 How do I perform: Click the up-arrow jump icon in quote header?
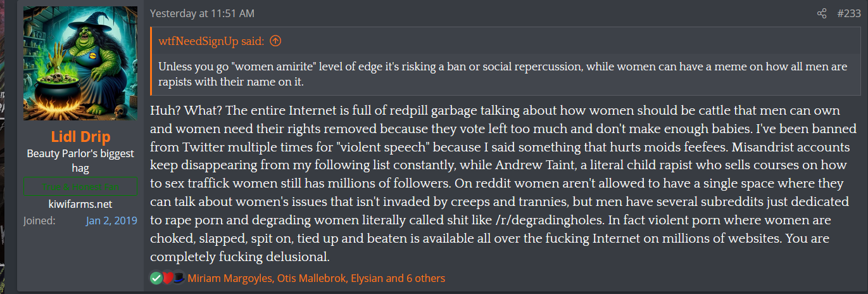(275, 41)
